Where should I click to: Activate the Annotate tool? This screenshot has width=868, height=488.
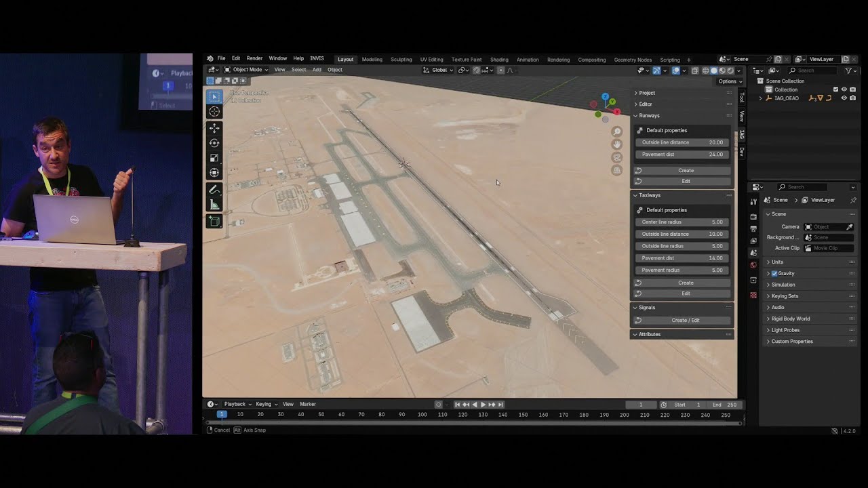(214, 190)
